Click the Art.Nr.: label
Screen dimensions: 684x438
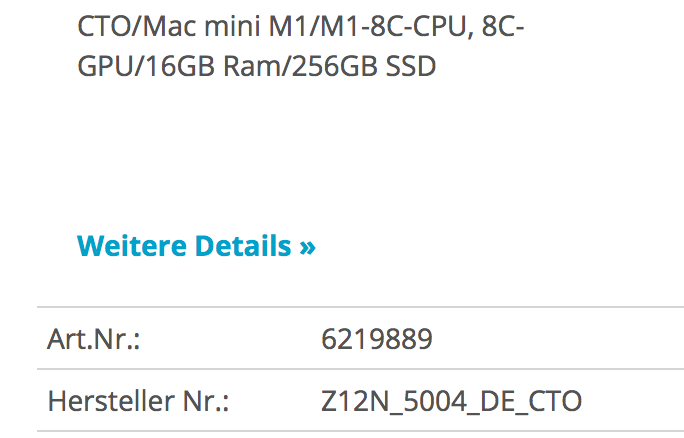(93, 340)
